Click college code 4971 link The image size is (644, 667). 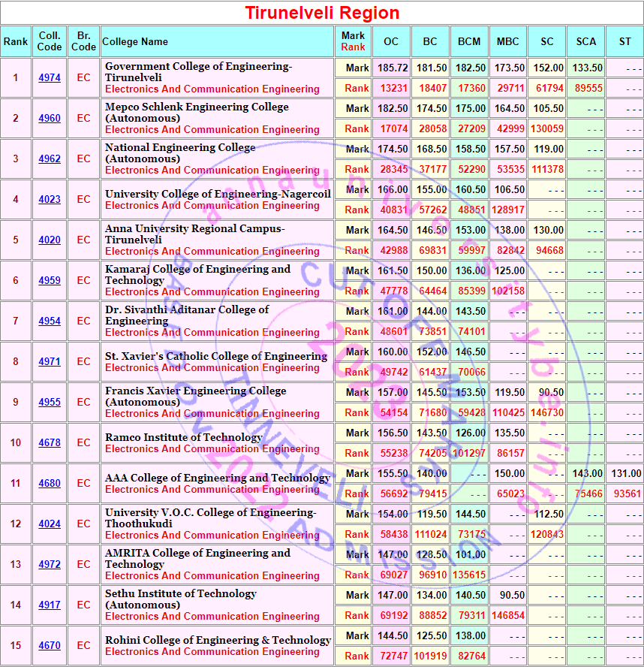(50, 362)
